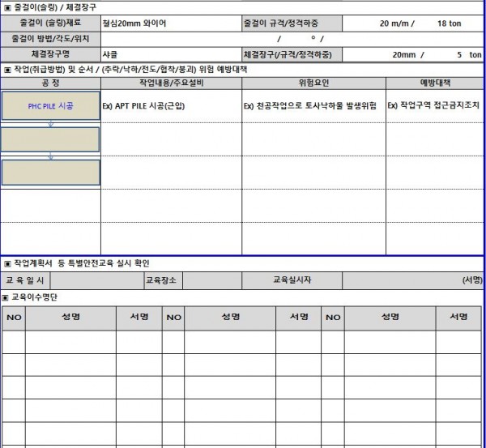Click the square marker beside 교육이수명단
Image resolution: width=486 pixels, height=448 pixels.
6,297
